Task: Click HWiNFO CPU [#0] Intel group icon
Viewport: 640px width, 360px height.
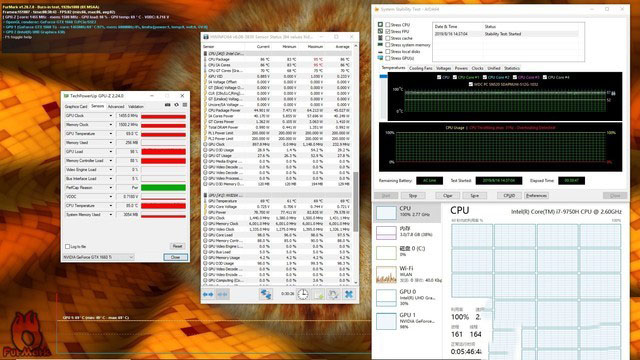Action: click(x=205, y=53)
